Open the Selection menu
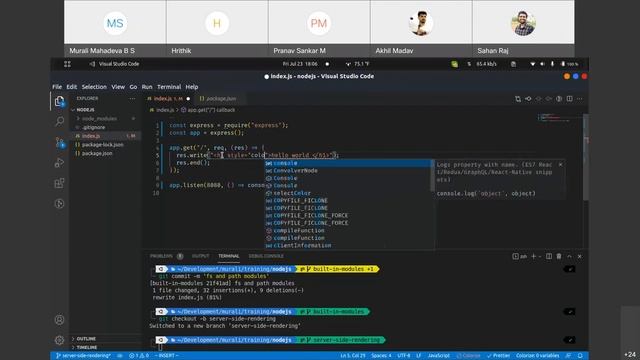Viewport: 640px width, 360px height. click(94, 87)
